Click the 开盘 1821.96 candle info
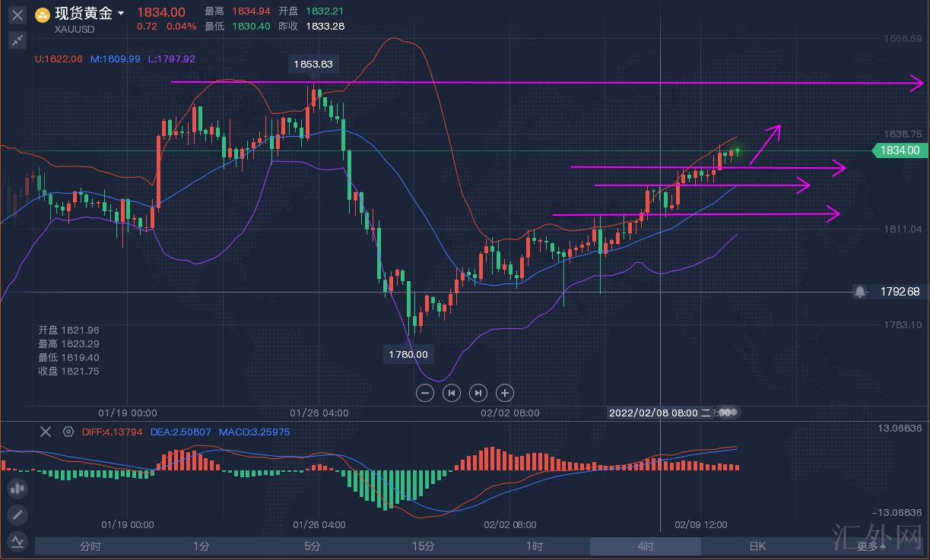The width and height of the screenshot is (930, 560). pos(69,331)
